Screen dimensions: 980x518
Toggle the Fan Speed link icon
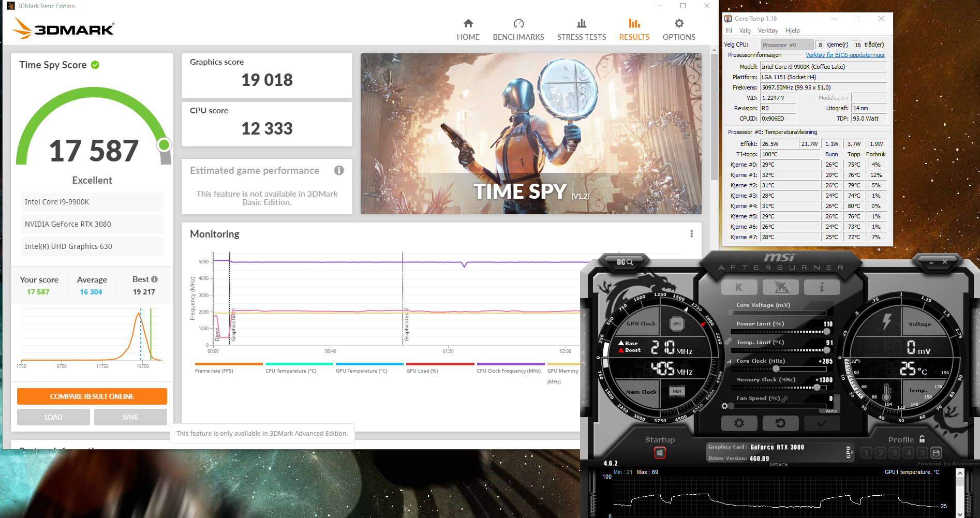tap(784, 398)
